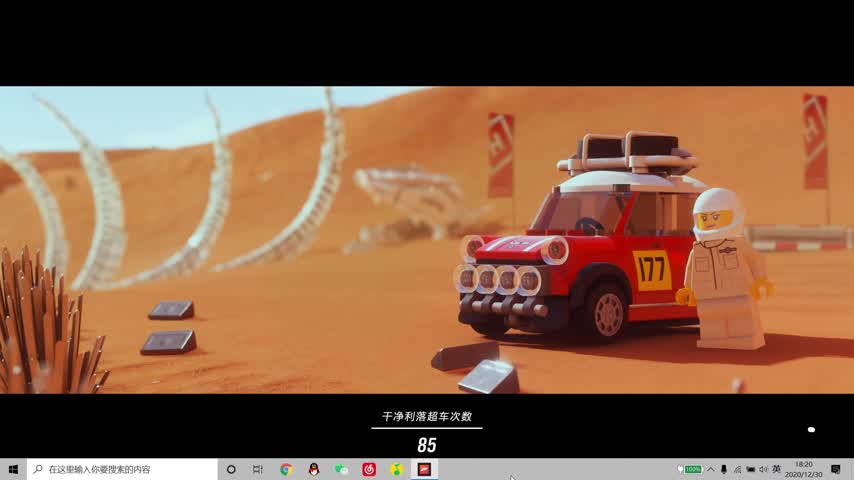Open the QQ penguin app
This screenshot has height=480, width=854.
(x=314, y=469)
